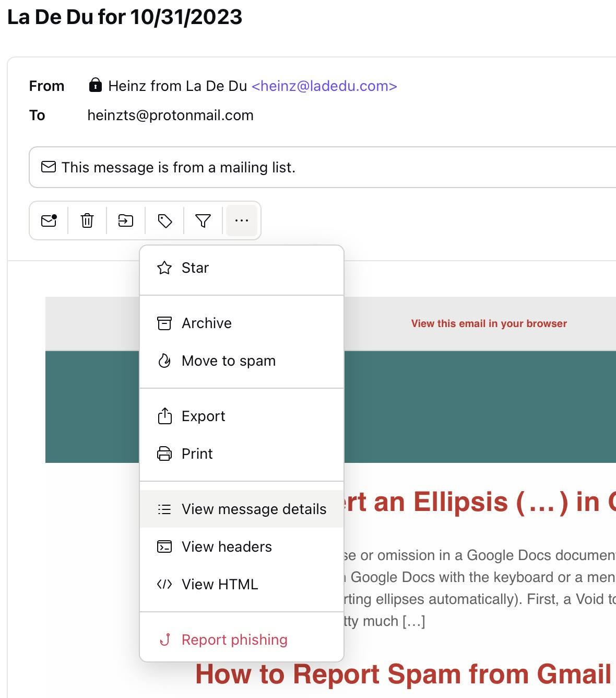
Task: Open the Move to folder icon
Action: point(126,220)
